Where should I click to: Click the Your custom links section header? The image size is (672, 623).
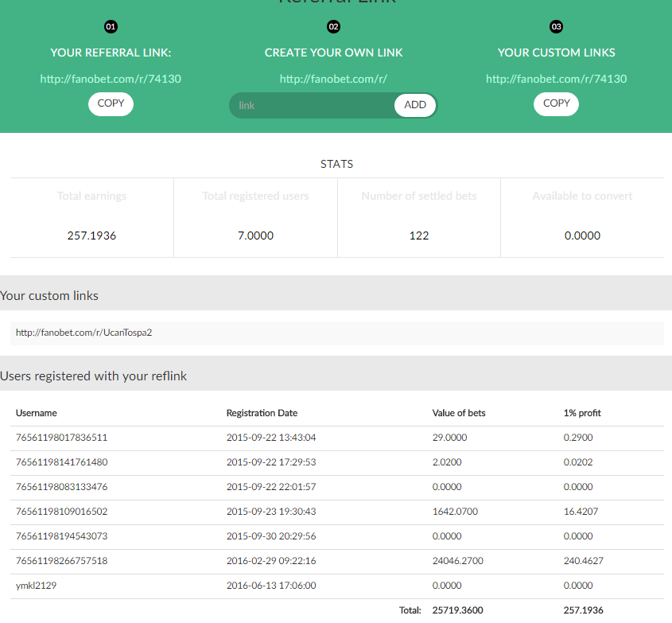click(x=49, y=296)
